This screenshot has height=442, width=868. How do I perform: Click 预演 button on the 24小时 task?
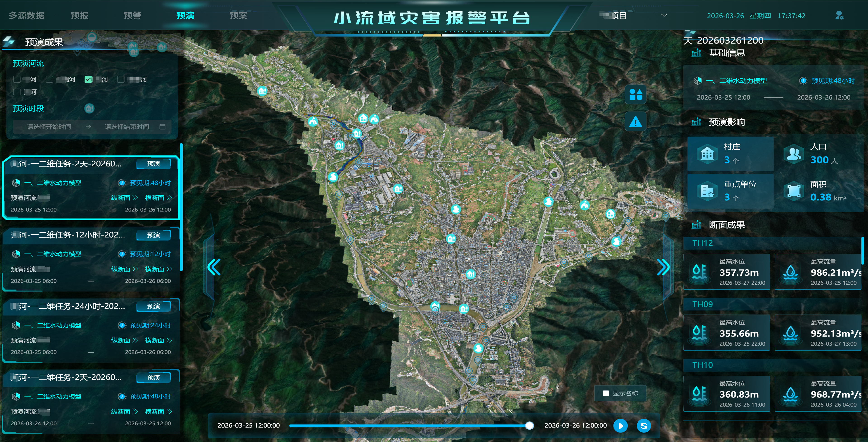[154, 306]
